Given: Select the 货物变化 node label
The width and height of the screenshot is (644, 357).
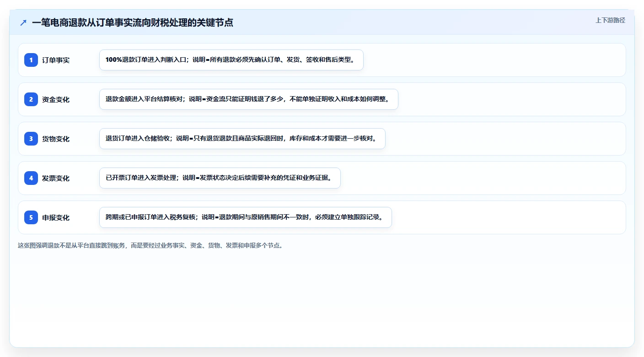Looking at the screenshot, I should tap(56, 139).
